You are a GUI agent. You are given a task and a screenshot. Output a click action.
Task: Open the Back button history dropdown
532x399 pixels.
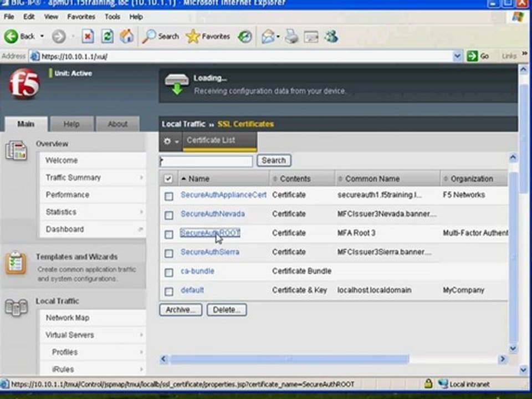[42, 36]
